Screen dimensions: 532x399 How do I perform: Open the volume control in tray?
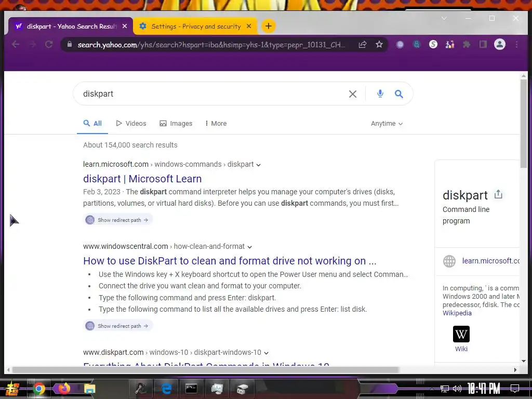[457, 389]
